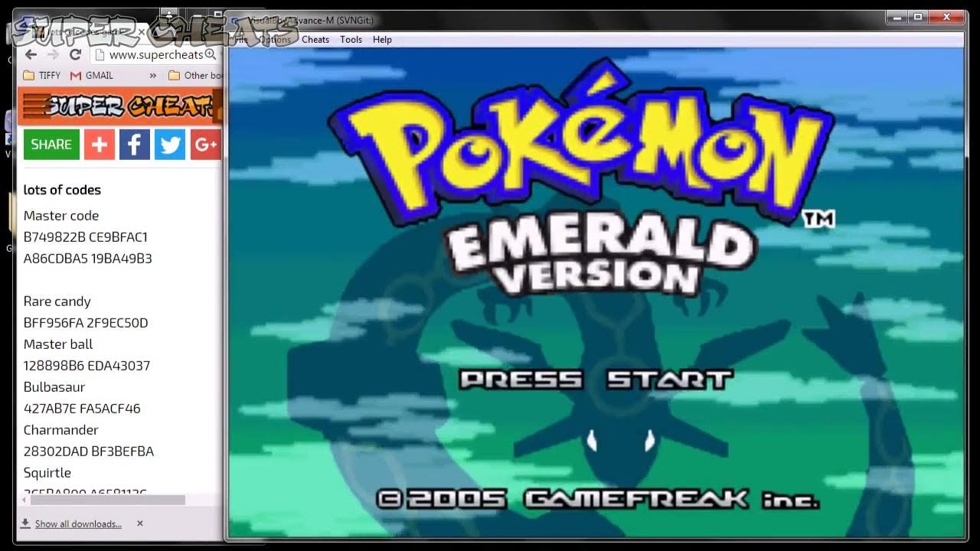Close the browser downloads bar

click(x=140, y=523)
